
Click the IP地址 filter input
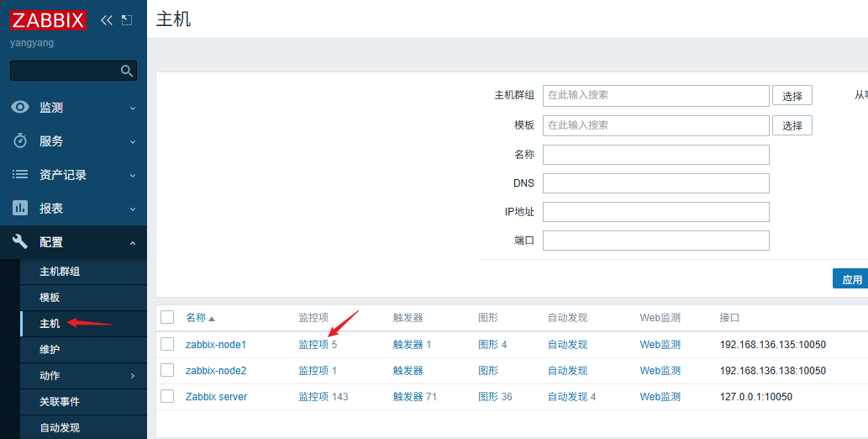656,212
